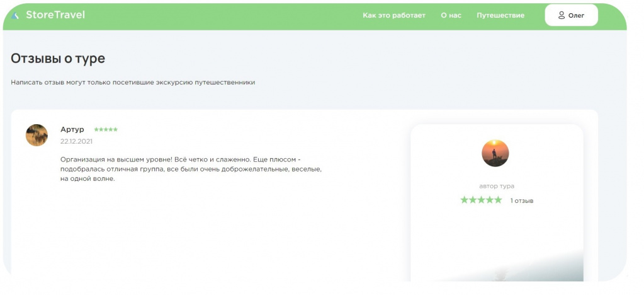Click the StoreTravel mountain logo icon
Image resolution: width=644 pixels, height=295 pixels.
tap(14, 16)
